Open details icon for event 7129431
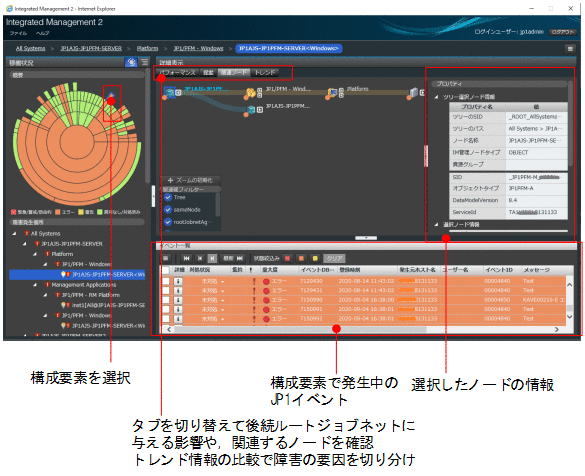The width and height of the screenshot is (585, 476). pyautogui.click(x=178, y=290)
